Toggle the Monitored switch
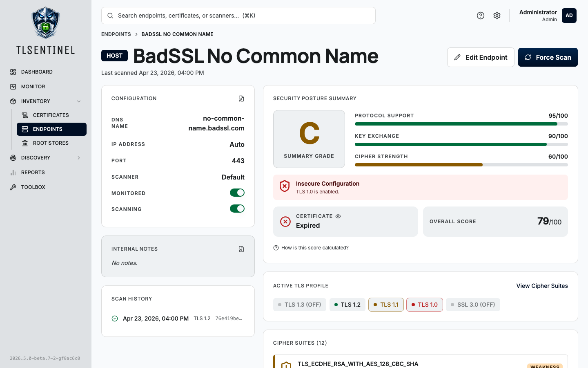This screenshot has height=368, width=588. 237,193
